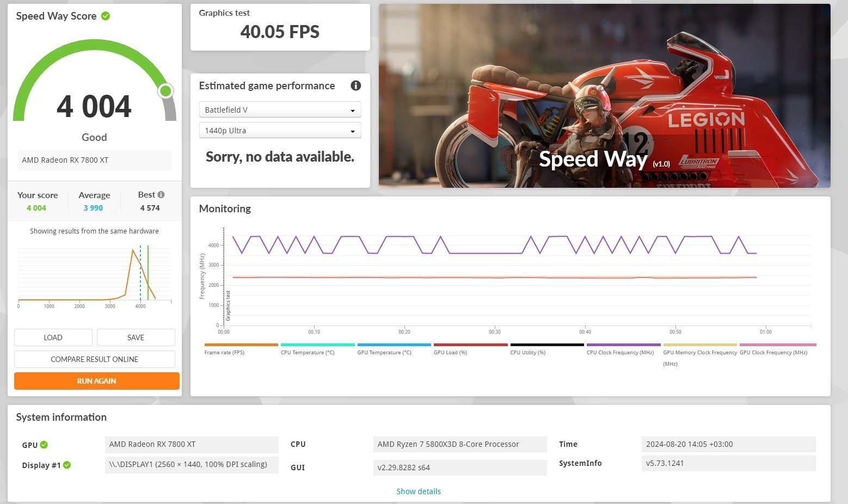Click your score value 4 004 in green

click(36, 208)
